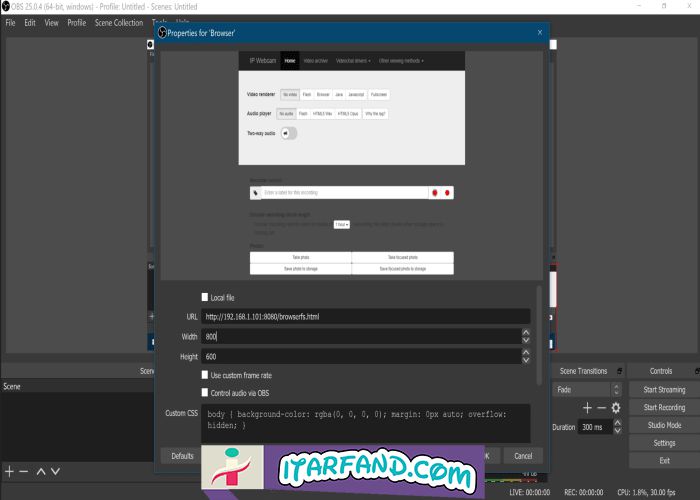Screen dimensions: 700x500
Task: Open the Scene Collection menu
Action: 119,22
